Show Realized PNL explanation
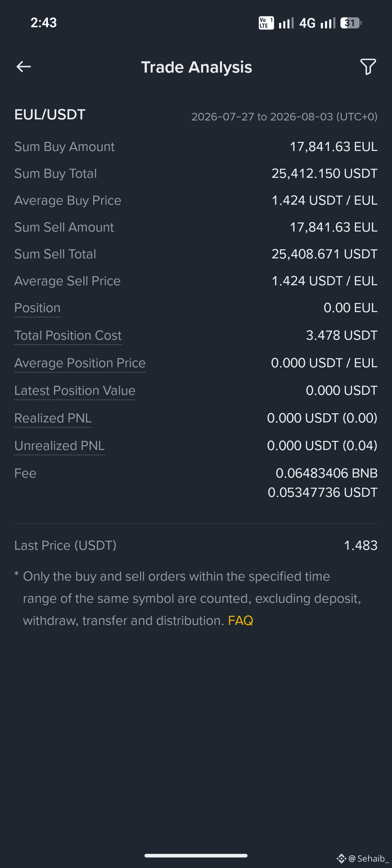The height and width of the screenshot is (868, 392). coord(53,418)
